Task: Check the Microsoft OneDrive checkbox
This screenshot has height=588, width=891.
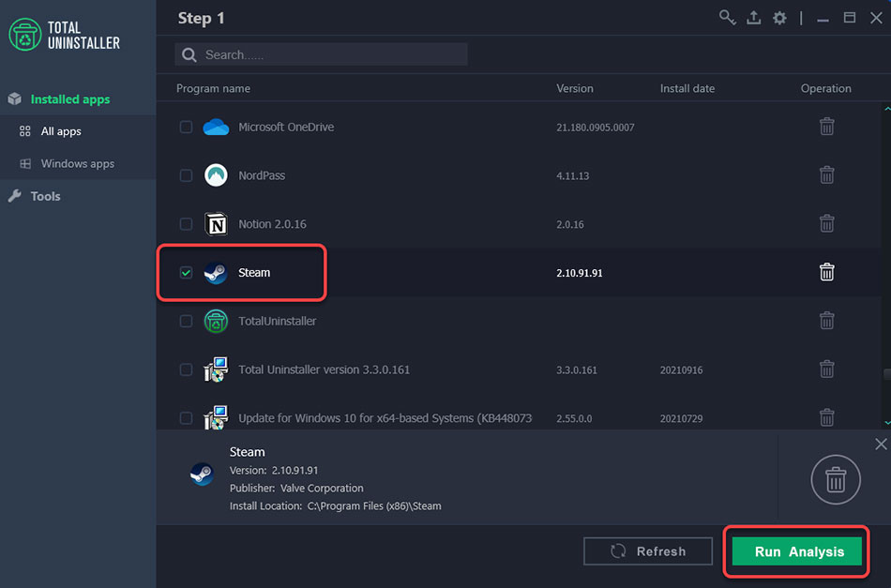Action: [186, 127]
